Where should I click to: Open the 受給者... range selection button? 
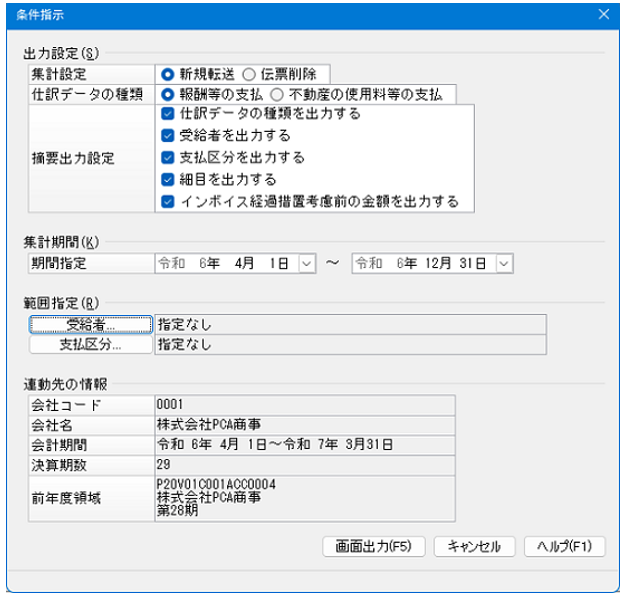coord(91,325)
